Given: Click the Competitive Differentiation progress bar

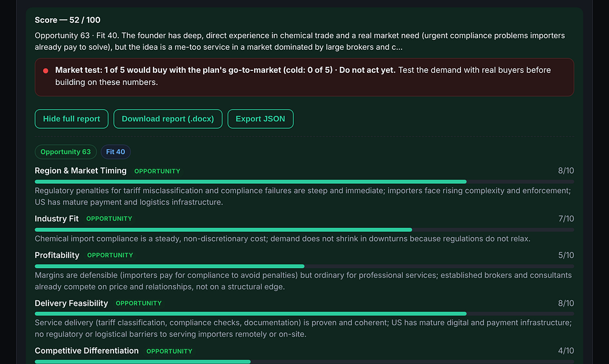Looking at the screenshot, I should pyautogui.click(x=304, y=362).
